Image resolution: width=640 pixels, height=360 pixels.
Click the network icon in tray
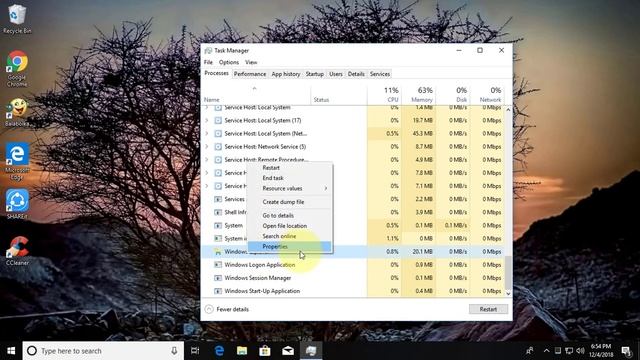(x=569, y=351)
